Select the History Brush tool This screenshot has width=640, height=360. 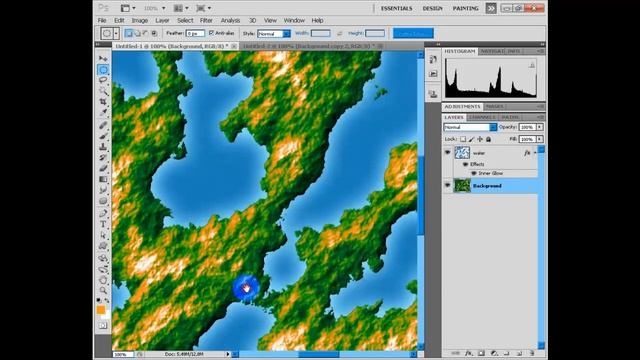103,157
